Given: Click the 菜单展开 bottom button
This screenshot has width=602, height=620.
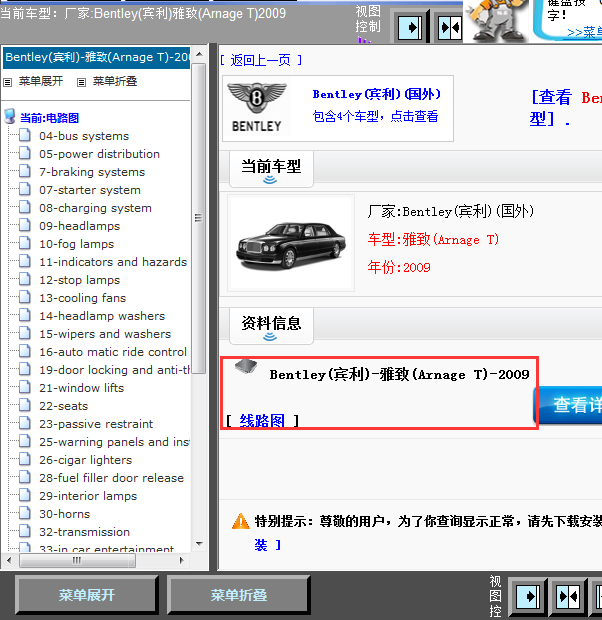Looking at the screenshot, I should coord(87,595).
